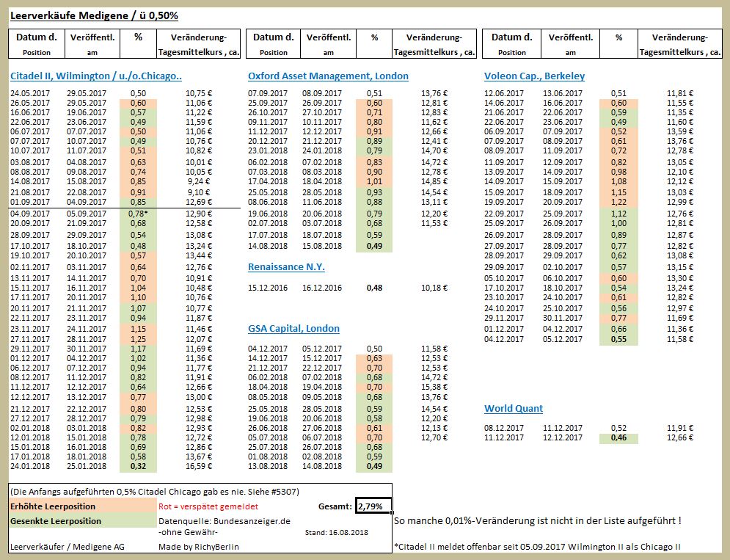Select the Oxford price '14,85 €'
Screen dimensions: 730x560
click(x=434, y=182)
